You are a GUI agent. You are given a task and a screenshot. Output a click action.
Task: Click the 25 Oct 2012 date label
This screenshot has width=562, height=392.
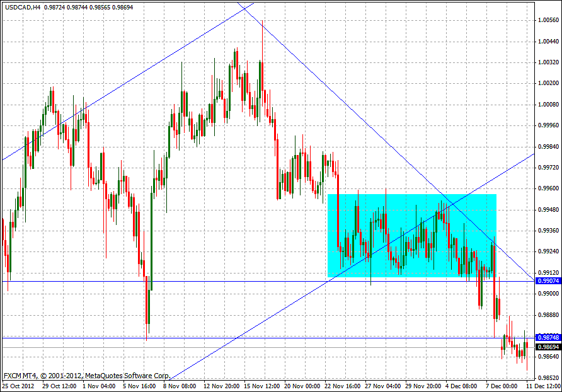point(19,385)
